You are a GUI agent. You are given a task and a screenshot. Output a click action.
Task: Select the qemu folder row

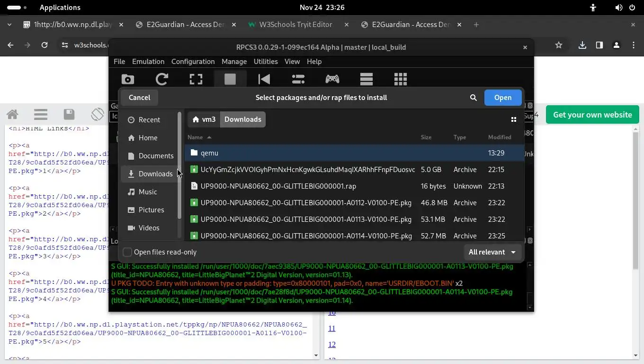[354, 153]
